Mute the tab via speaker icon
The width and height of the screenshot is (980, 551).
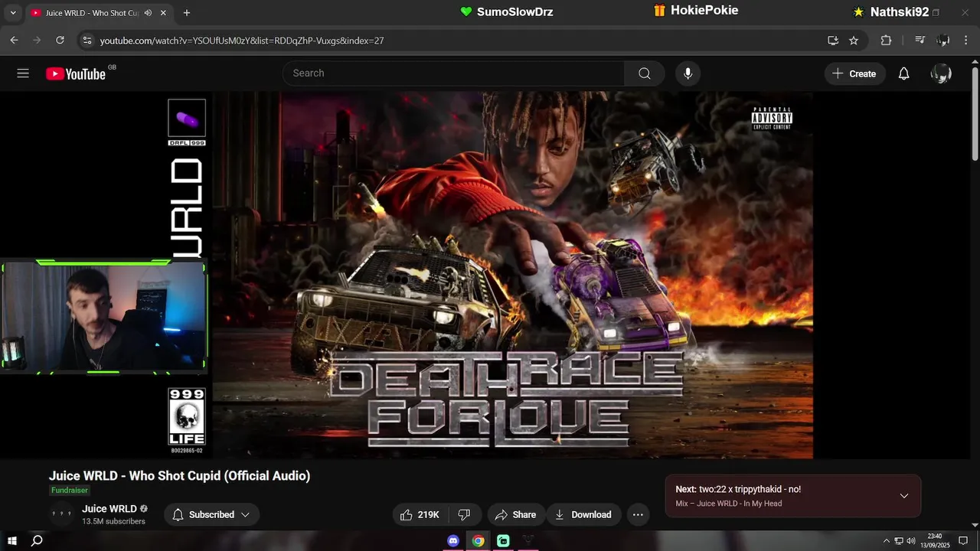tap(148, 13)
